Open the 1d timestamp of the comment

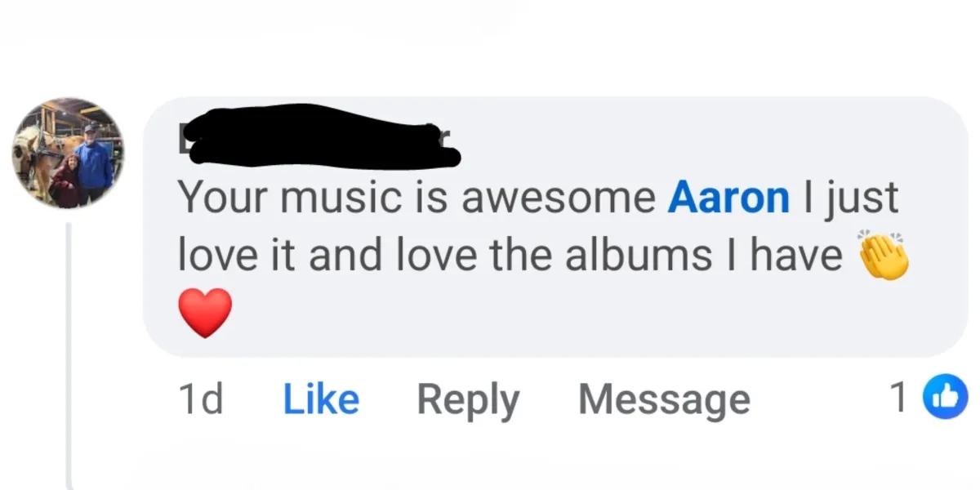200,399
